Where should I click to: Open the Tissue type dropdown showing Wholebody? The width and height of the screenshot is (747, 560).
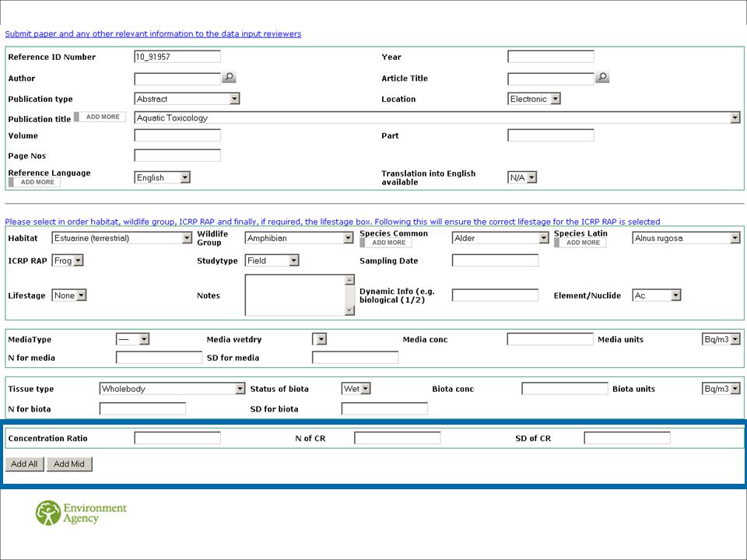tap(172, 389)
